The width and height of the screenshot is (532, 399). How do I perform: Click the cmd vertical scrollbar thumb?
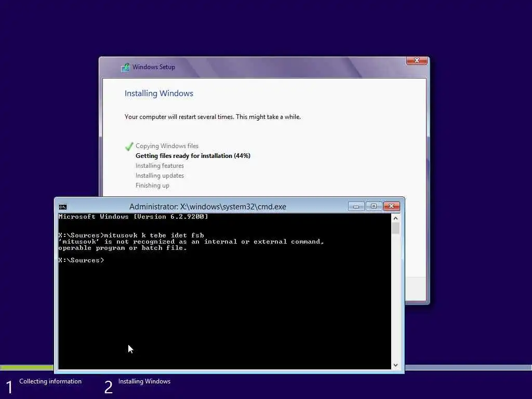coord(395,228)
